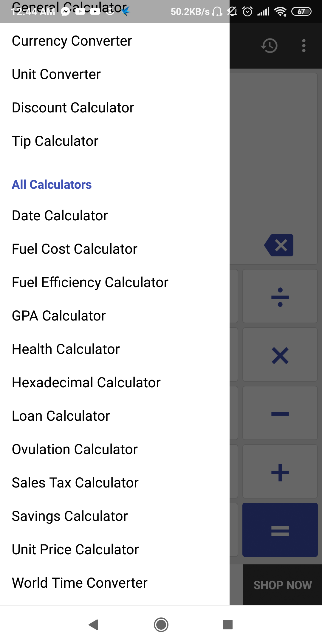
Task: Tap the Android recent apps square
Action: tap(228, 625)
